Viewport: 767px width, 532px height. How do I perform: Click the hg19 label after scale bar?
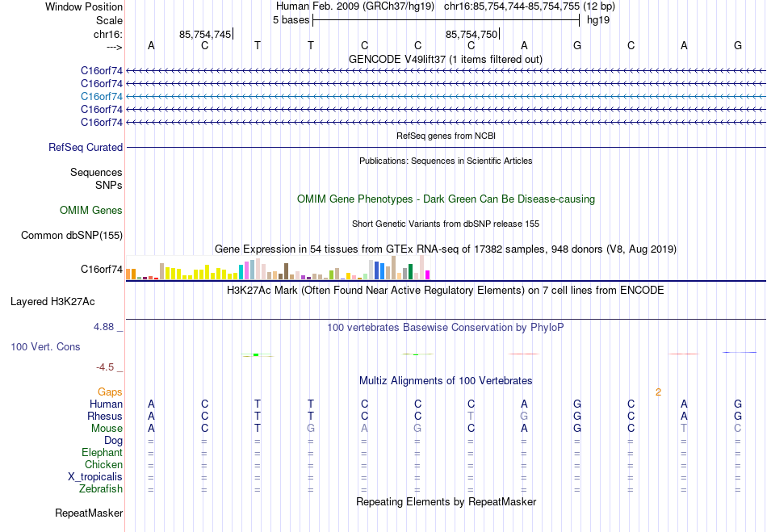click(x=598, y=20)
